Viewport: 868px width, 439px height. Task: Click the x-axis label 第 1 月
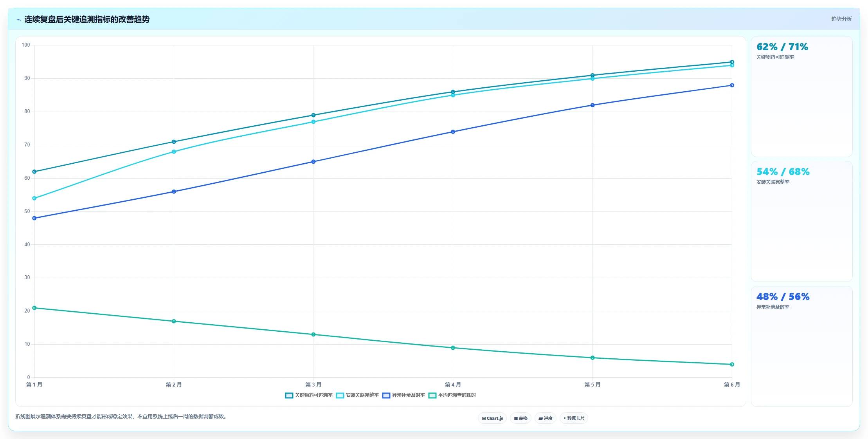click(x=34, y=385)
